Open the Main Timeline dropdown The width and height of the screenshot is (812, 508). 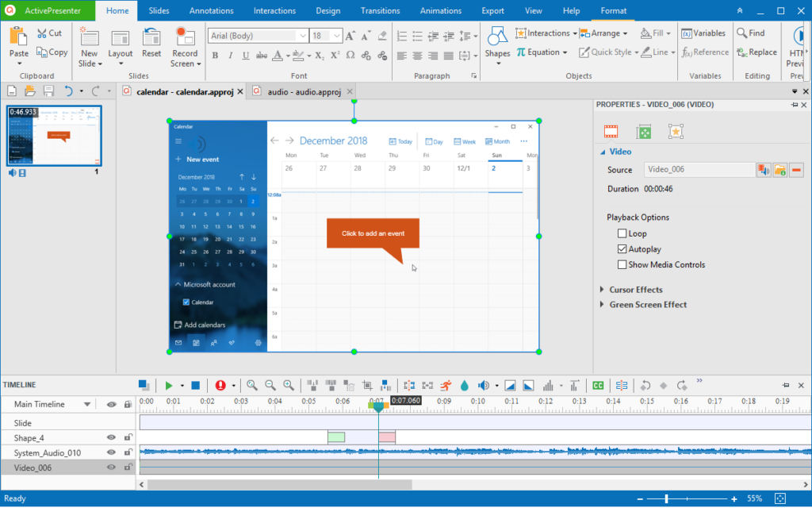pyautogui.click(x=87, y=404)
